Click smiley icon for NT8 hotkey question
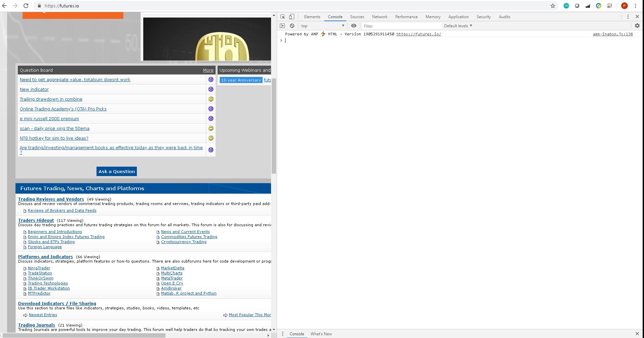 point(211,138)
